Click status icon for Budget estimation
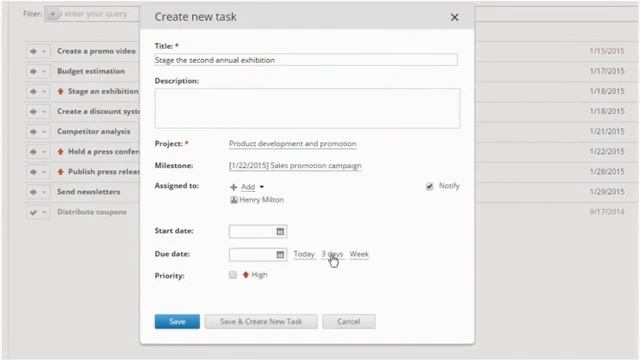The image size is (640, 360). (33, 71)
